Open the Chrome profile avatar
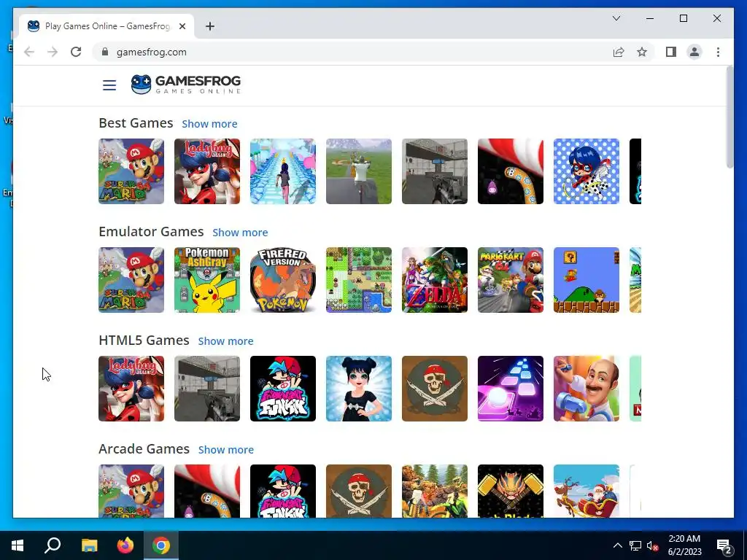This screenshot has height=560, width=747. (694, 52)
